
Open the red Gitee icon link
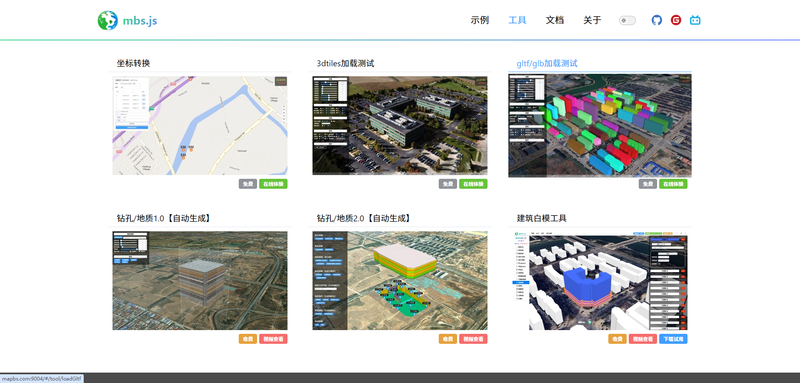pos(676,20)
